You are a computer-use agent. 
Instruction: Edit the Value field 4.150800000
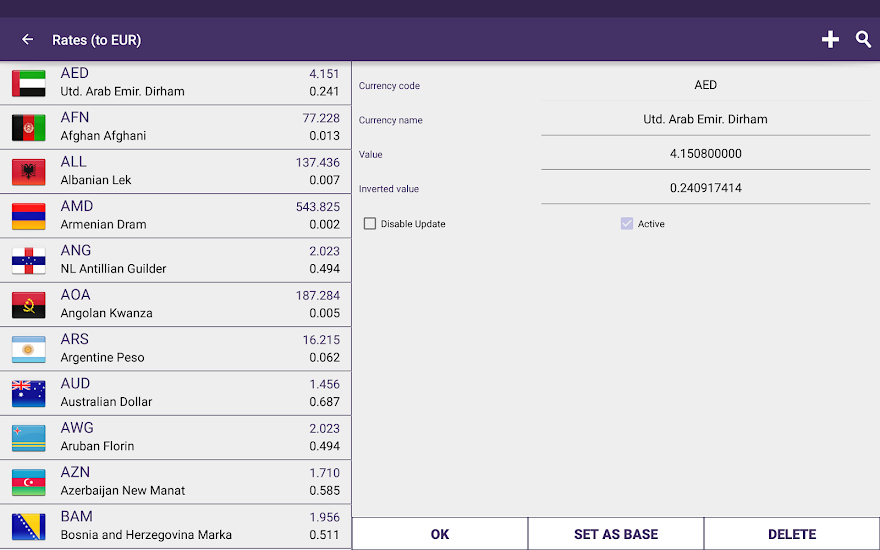(705, 154)
